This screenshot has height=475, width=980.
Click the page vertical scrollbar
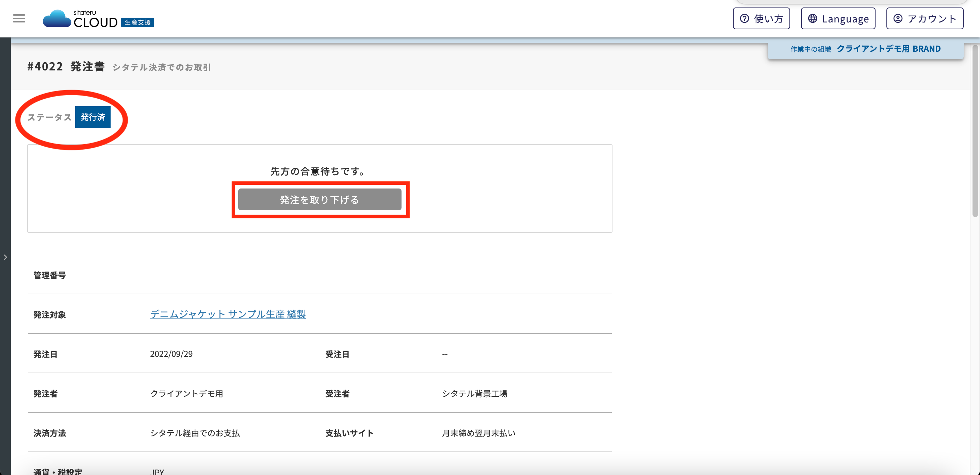point(975,131)
